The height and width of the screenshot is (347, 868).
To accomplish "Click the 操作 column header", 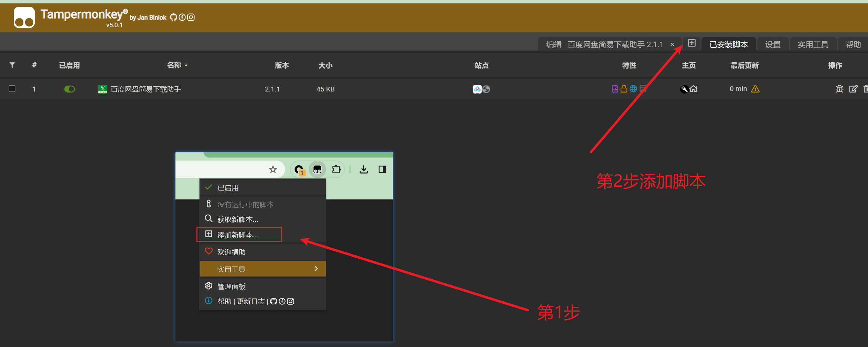I will [835, 65].
